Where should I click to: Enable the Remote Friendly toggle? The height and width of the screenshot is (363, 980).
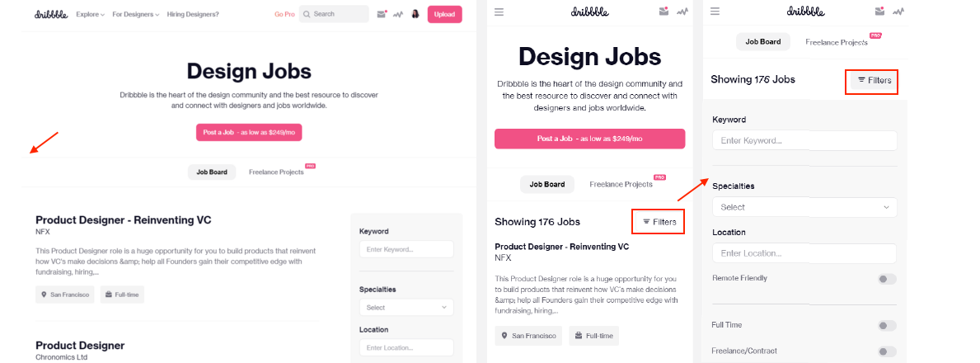[887, 279]
